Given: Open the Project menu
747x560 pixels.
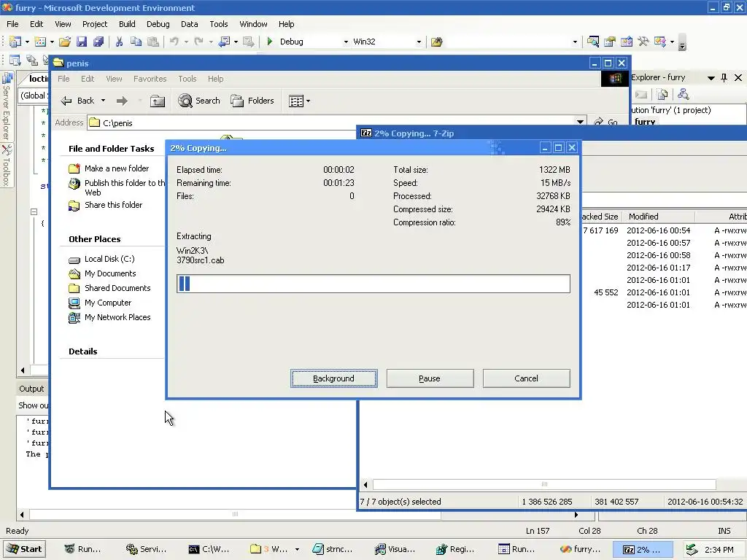Looking at the screenshot, I should click(x=95, y=24).
